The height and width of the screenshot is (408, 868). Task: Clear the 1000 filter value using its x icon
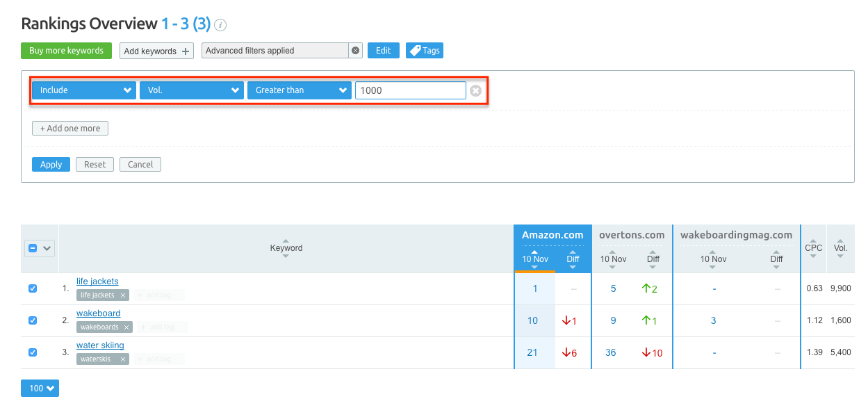coord(474,90)
